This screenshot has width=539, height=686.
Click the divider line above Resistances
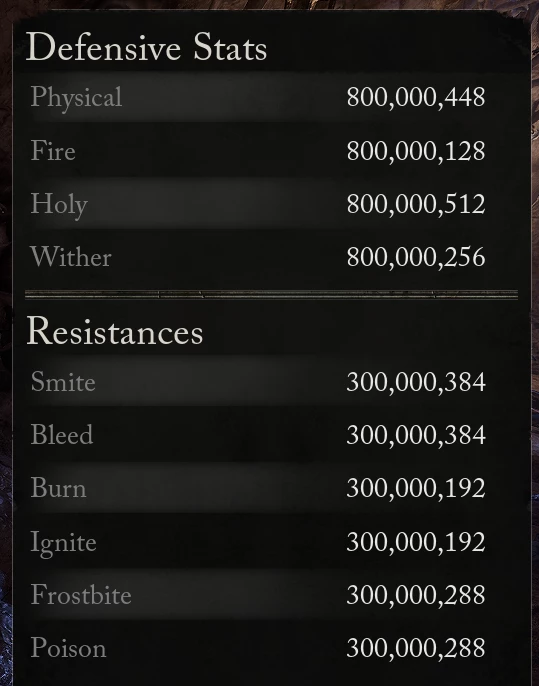[271, 294]
